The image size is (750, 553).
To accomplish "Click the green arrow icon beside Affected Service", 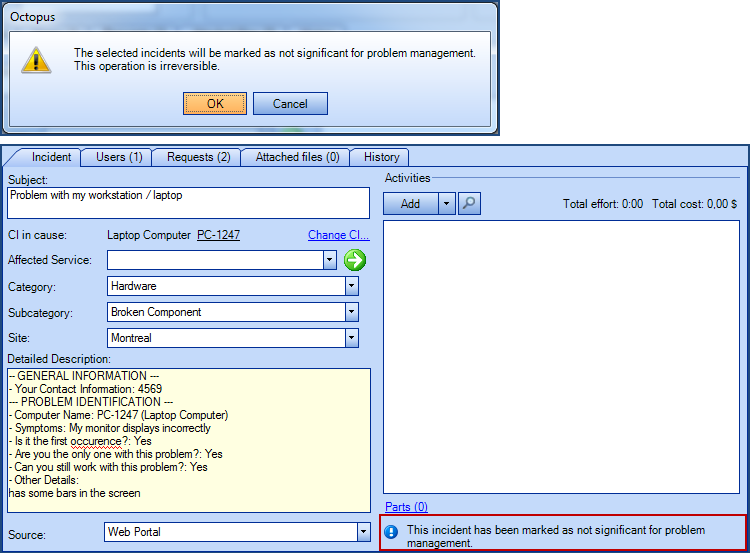I will click(355, 260).
